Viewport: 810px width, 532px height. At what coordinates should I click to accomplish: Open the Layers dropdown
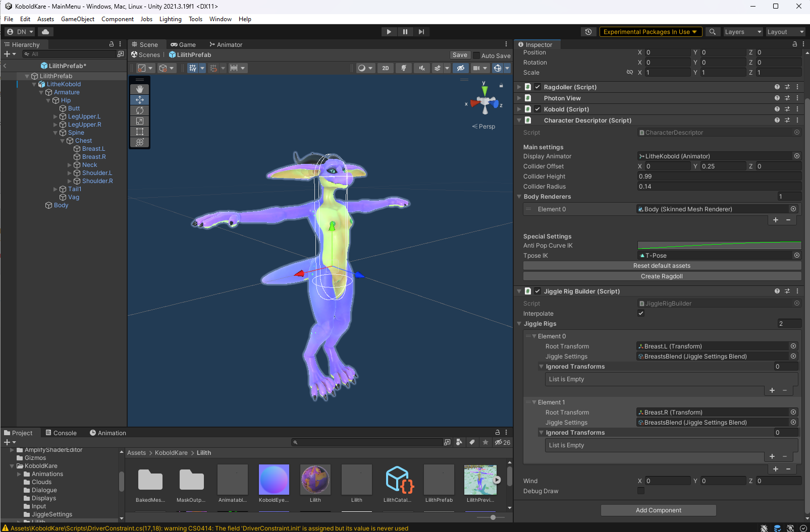pos(743,32)
